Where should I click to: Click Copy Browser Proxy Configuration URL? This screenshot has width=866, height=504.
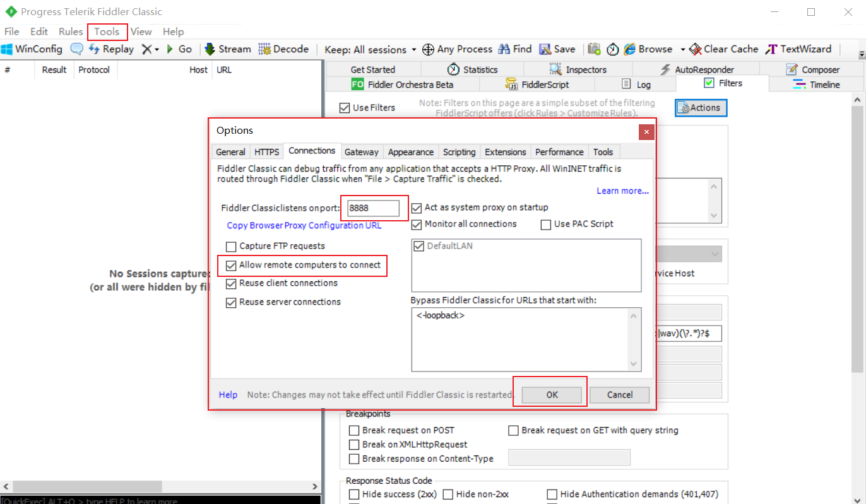(304, 225)
